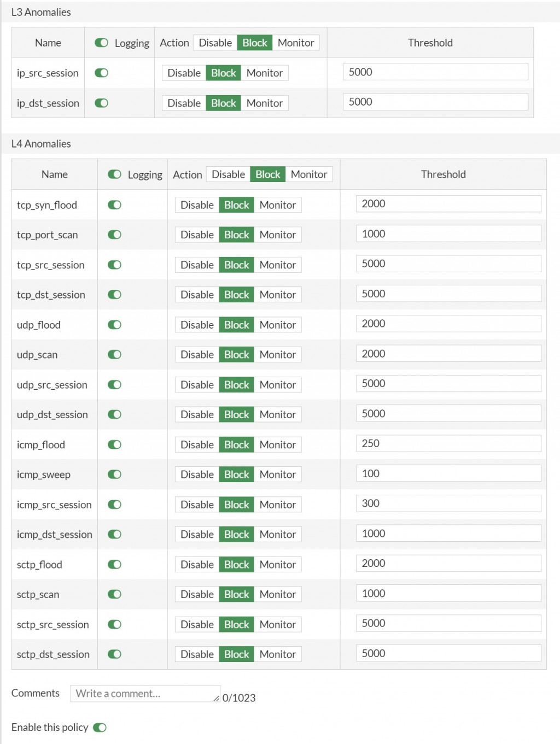Click the tcp_syn_flood threshold field
560x744 pixels.
448,204
